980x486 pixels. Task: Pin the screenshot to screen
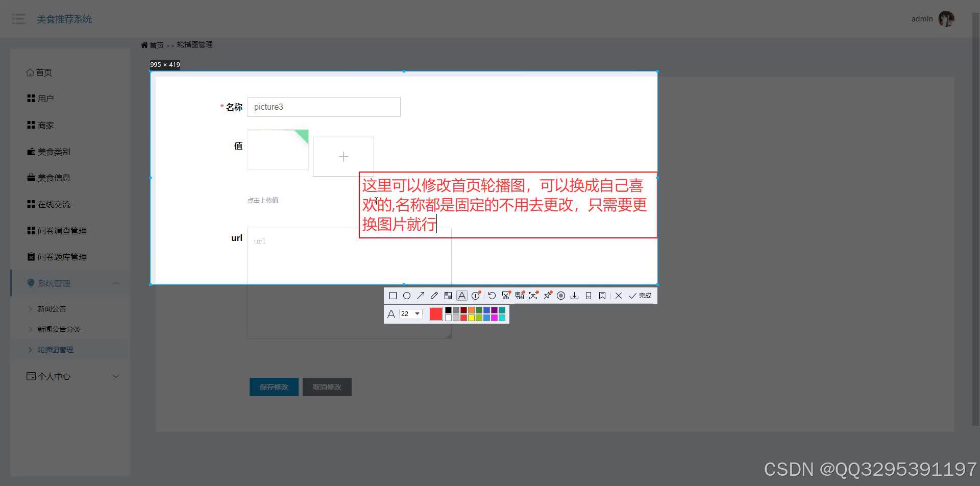(x=547, y=296)
